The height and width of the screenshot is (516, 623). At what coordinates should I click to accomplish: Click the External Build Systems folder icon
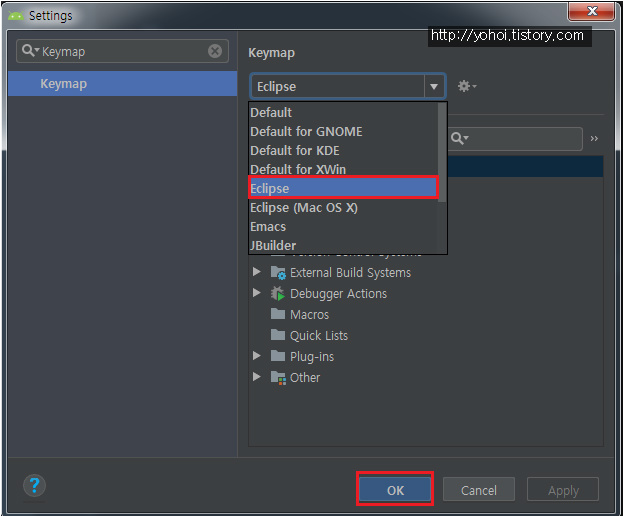278,272
